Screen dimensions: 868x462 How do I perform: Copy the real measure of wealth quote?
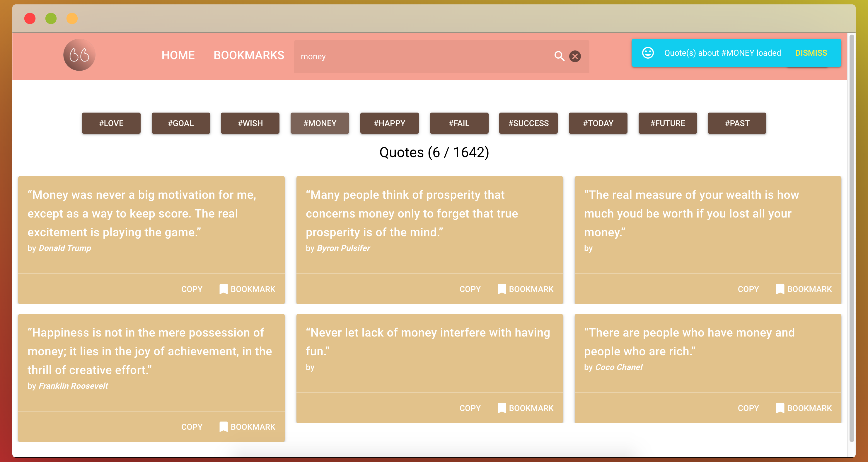748,289
